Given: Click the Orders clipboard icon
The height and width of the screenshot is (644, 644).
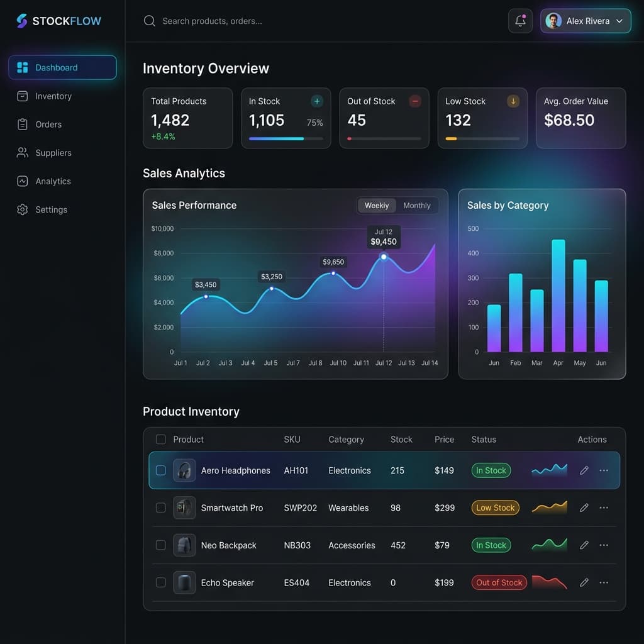Looking at the screenshot, I should pos(23,124).
